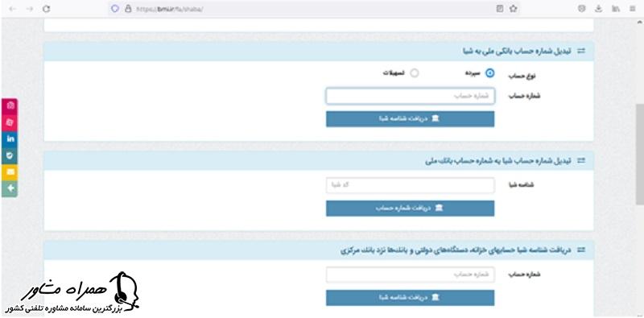This screenshot has width=644, height=318.
Task: Click the کد شبا input field
Action: pos(411,185)
